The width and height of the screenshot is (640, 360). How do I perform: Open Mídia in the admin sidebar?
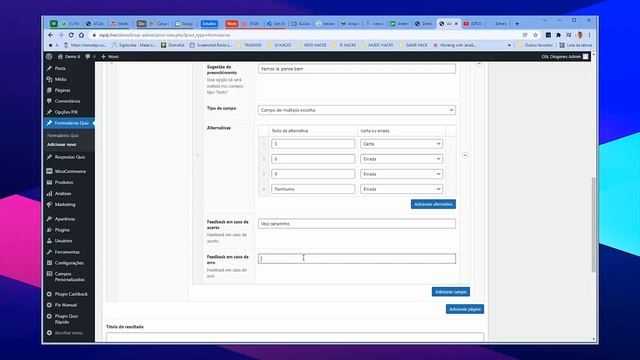pyautogui.click(x=60, y=79)
